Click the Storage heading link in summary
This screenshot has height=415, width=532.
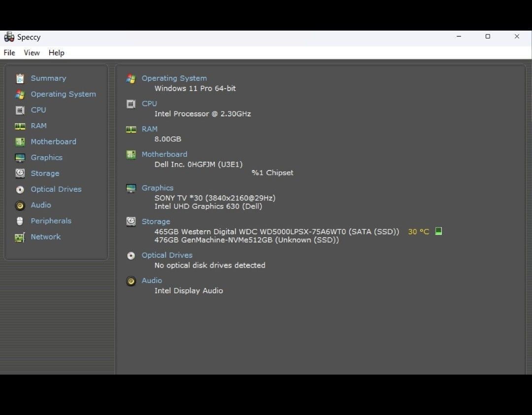pyautogui.click(x=156, y=221)
